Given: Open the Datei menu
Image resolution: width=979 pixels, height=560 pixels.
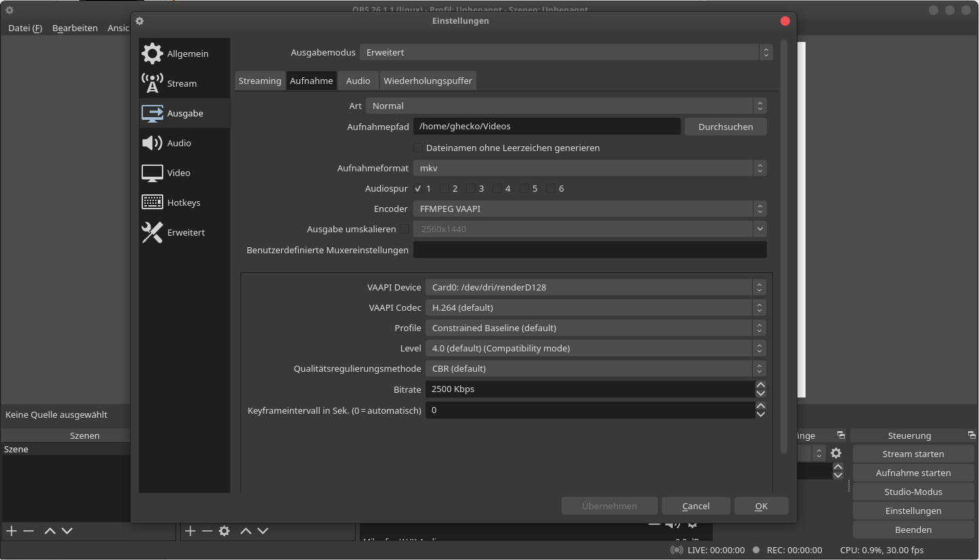Looking at the screenshot, I should pyautogui.click(x=25, y=28).
